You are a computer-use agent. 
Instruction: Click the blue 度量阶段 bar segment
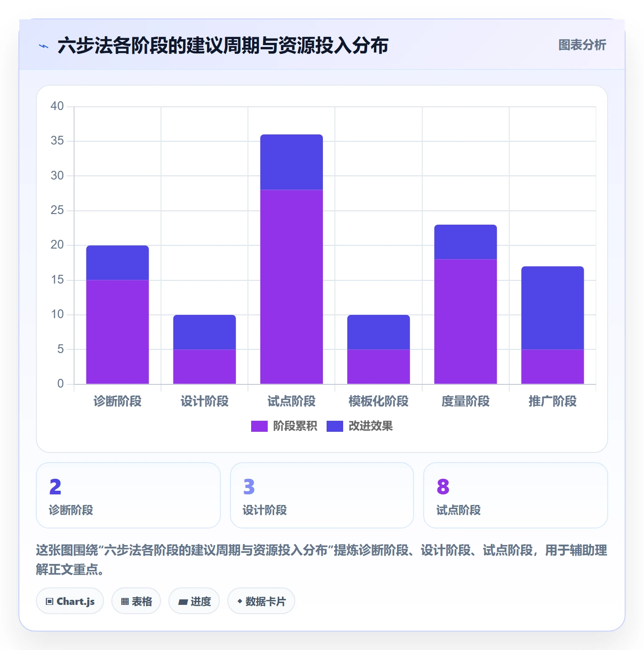(x=466, y=242)
